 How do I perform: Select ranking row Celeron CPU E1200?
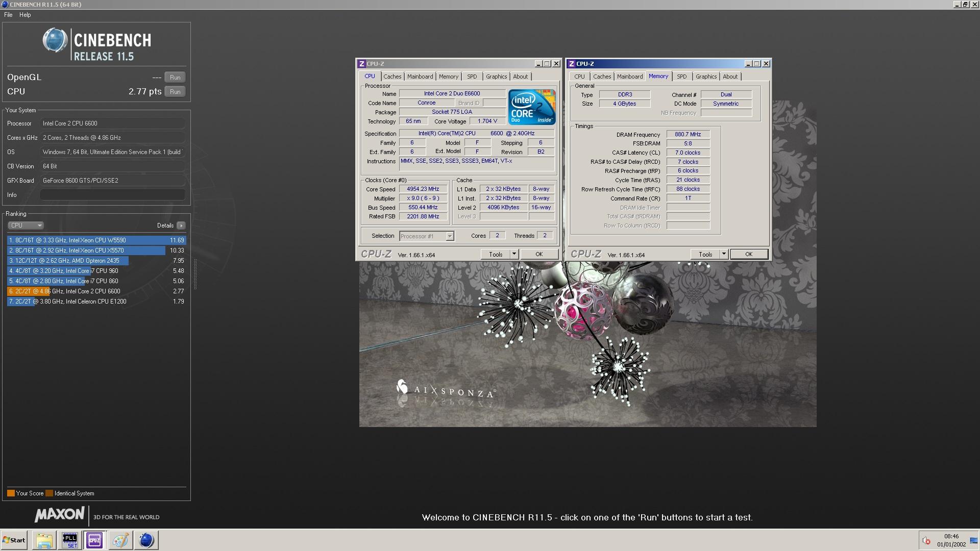click(96, 302)
